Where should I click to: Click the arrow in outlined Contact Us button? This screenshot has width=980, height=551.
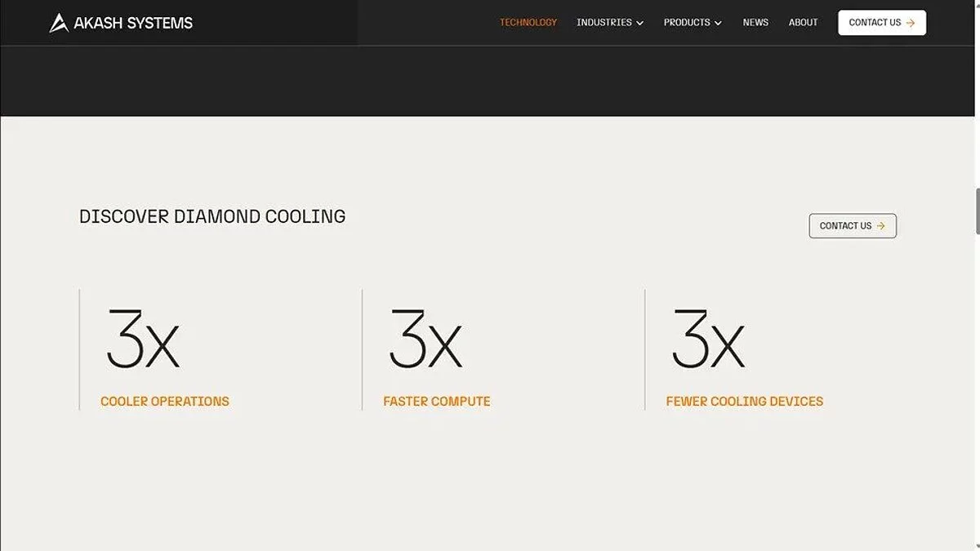coord(880,226)
